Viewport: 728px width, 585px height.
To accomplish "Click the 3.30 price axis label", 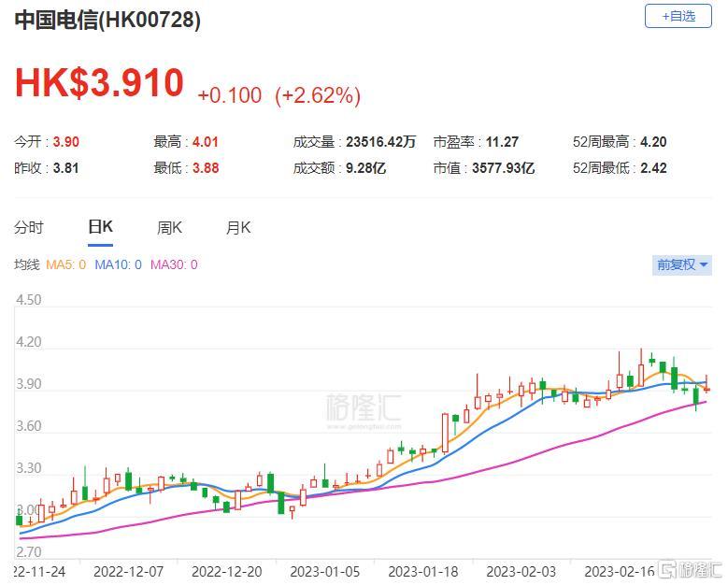I will [x=29, y=468].
